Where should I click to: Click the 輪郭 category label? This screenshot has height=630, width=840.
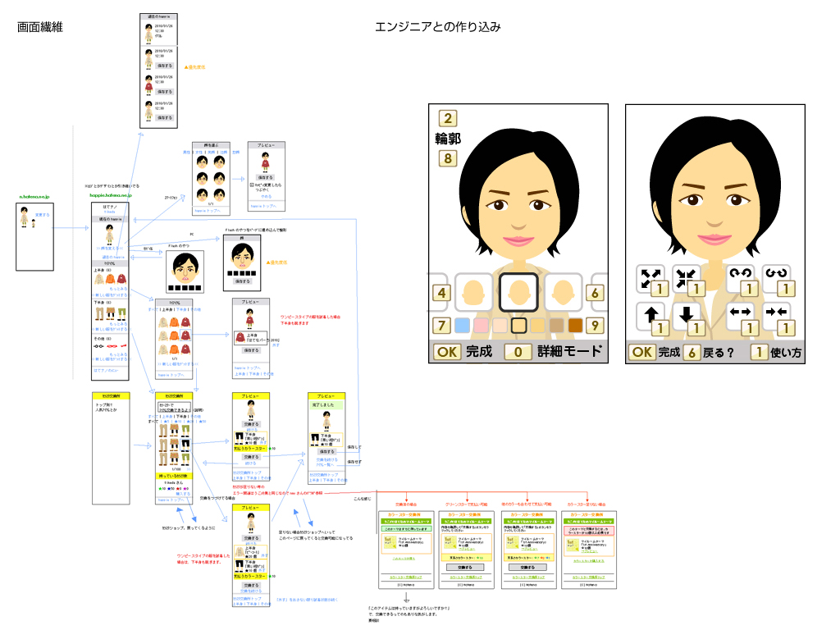448,139
